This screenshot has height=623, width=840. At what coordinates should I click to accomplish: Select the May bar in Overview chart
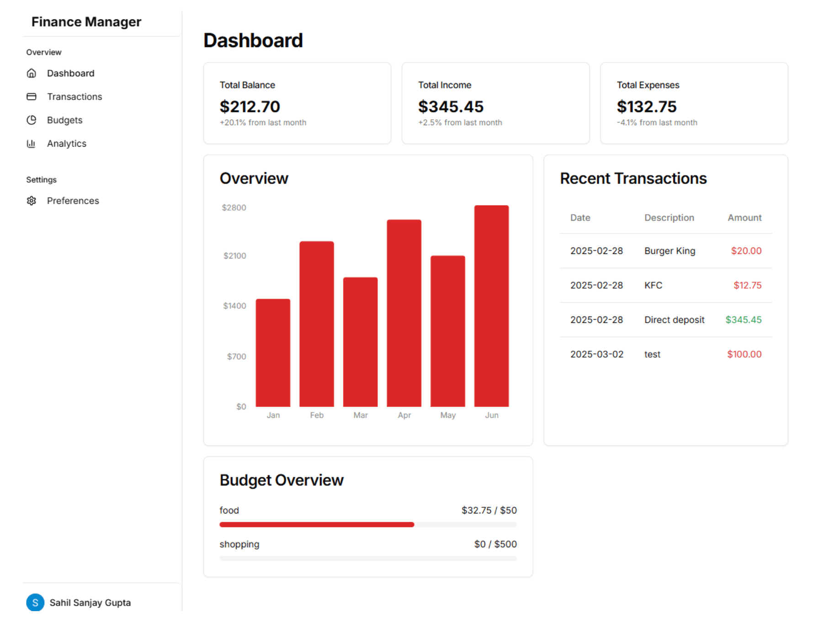[448, 331]
